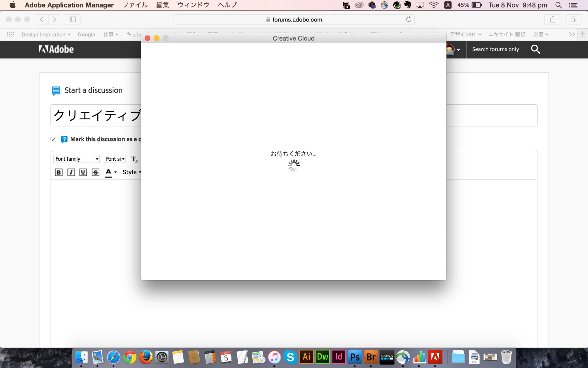Click the Adobe Application Manager Dock icon

point(435,357)
